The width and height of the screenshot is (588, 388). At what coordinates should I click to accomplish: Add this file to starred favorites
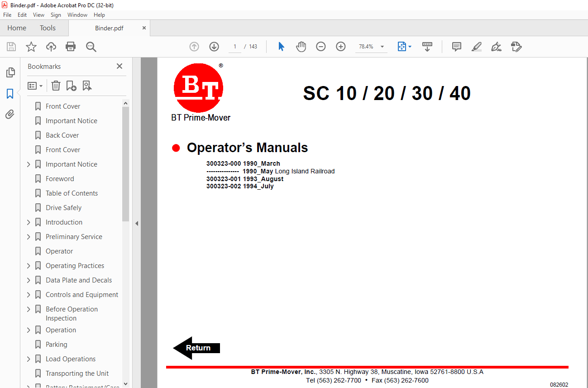31,47
